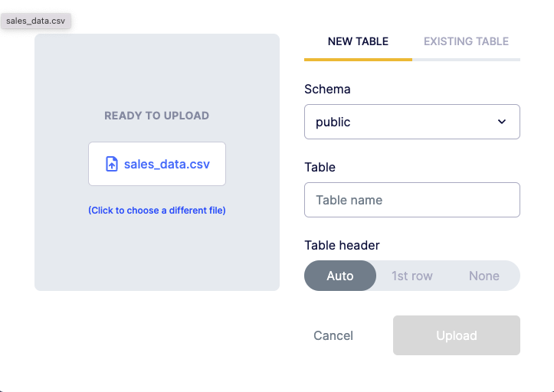554x392 pixels.
Task: Open the public schema selector
Action: pos(411,122)
